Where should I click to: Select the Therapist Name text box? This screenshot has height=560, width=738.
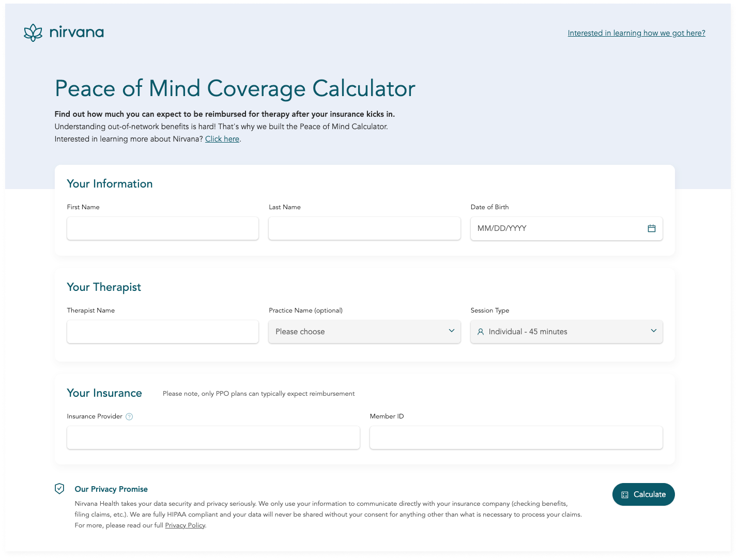pyautogui.click(x=163, y=332)
